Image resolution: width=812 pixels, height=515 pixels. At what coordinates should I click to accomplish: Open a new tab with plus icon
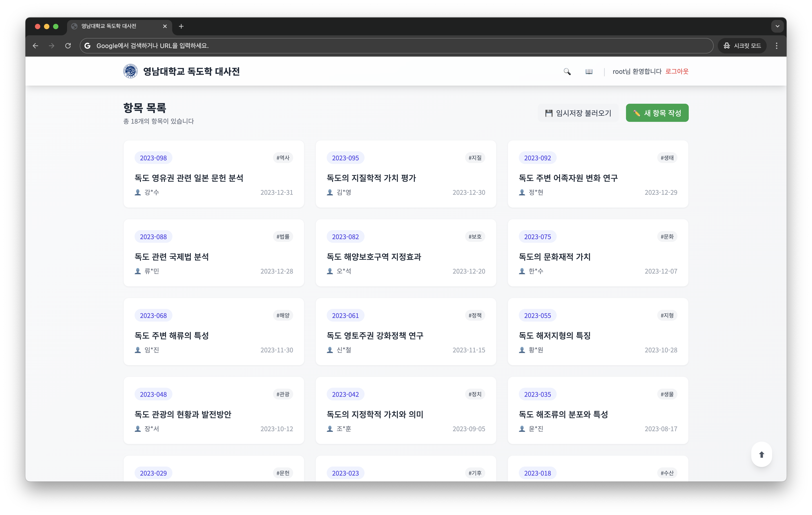(x=181, y=26)
